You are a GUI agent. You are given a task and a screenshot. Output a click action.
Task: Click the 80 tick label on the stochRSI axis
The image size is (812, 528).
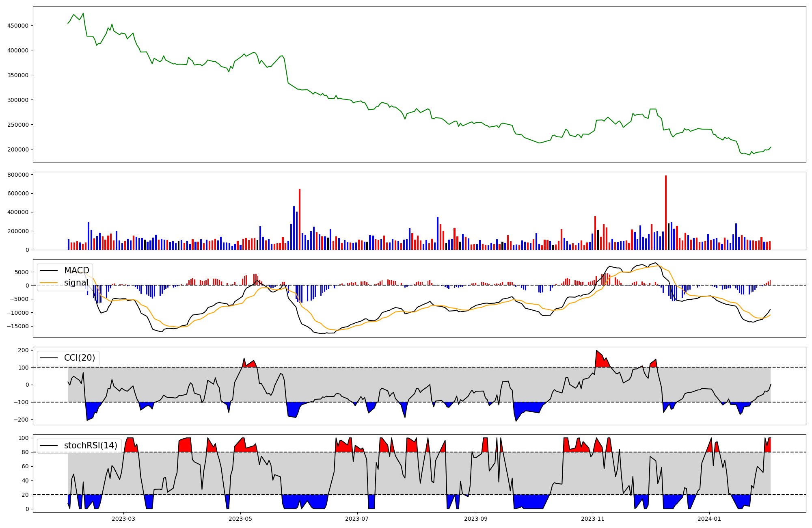click(x=26, y=452)
